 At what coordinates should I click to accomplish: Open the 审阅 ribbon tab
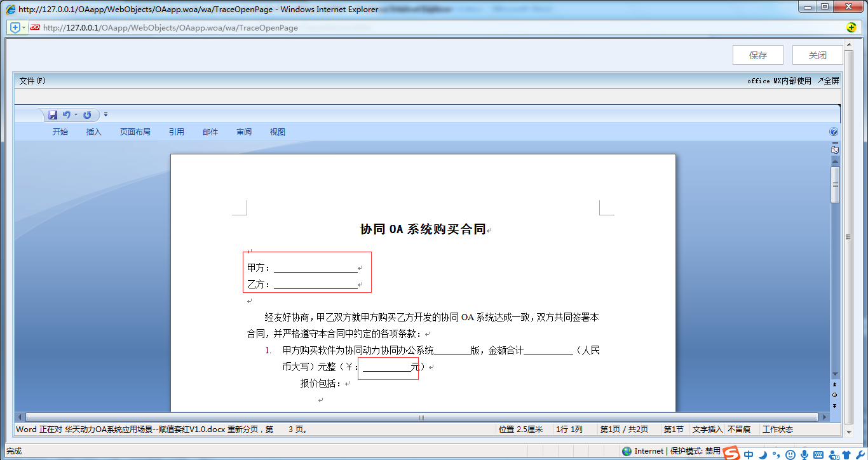(x=244, y=132)
